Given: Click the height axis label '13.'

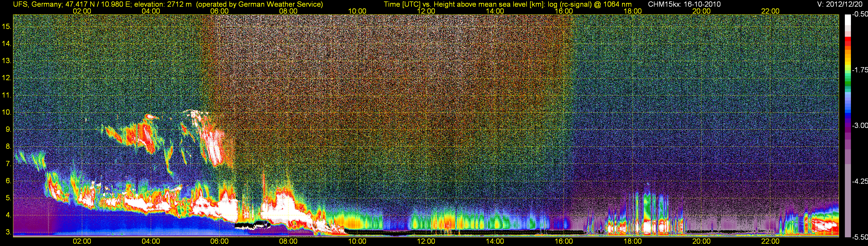Looking at the screenshot, I should [x=7, y=61].
